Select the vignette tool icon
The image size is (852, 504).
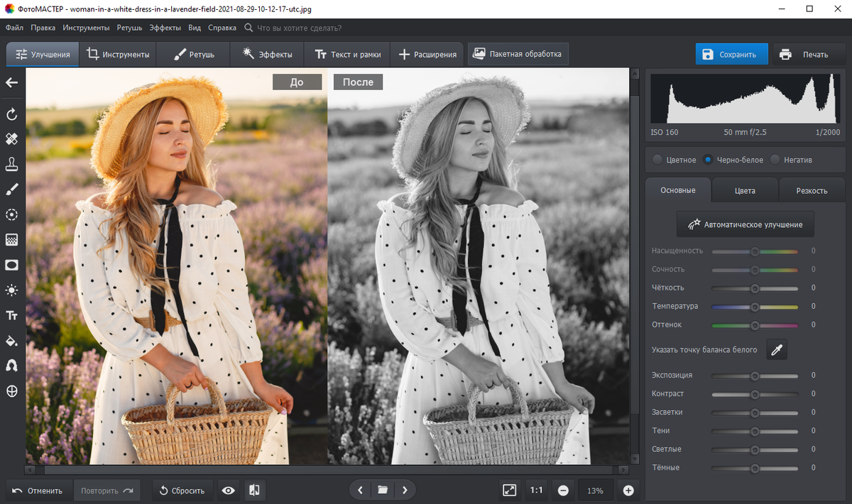(x=11, y=265)
